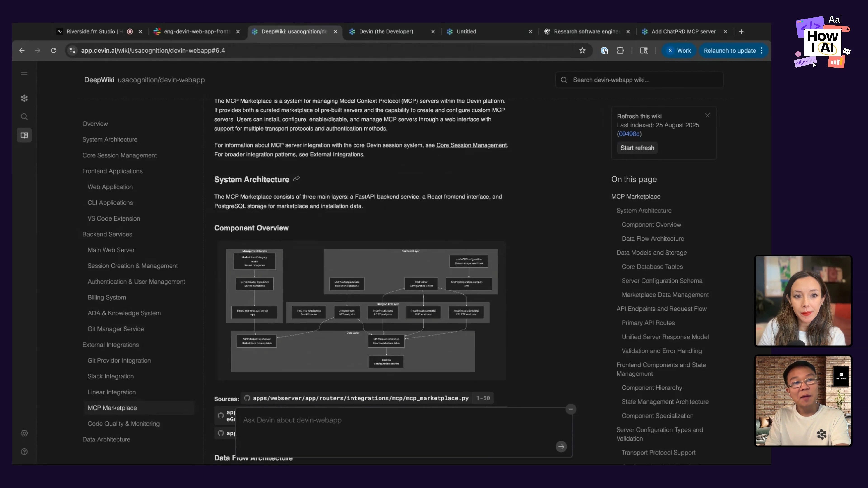This screenshot has height=488, width=868.
Task: Open the tab search icon in toolbar
Action: pos(644,51)
